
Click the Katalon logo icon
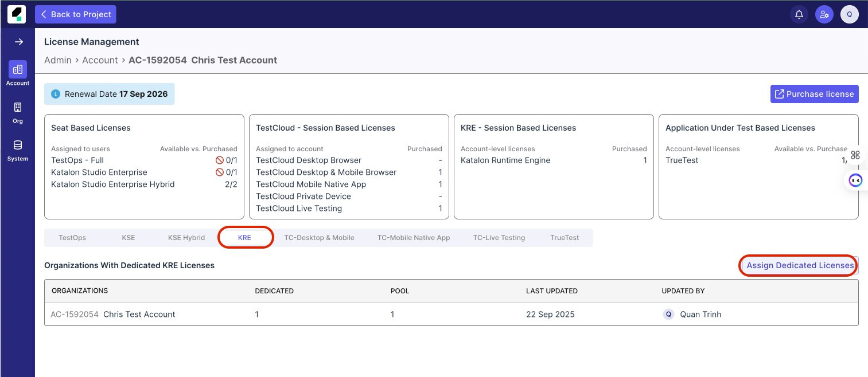tap(17, 14)
